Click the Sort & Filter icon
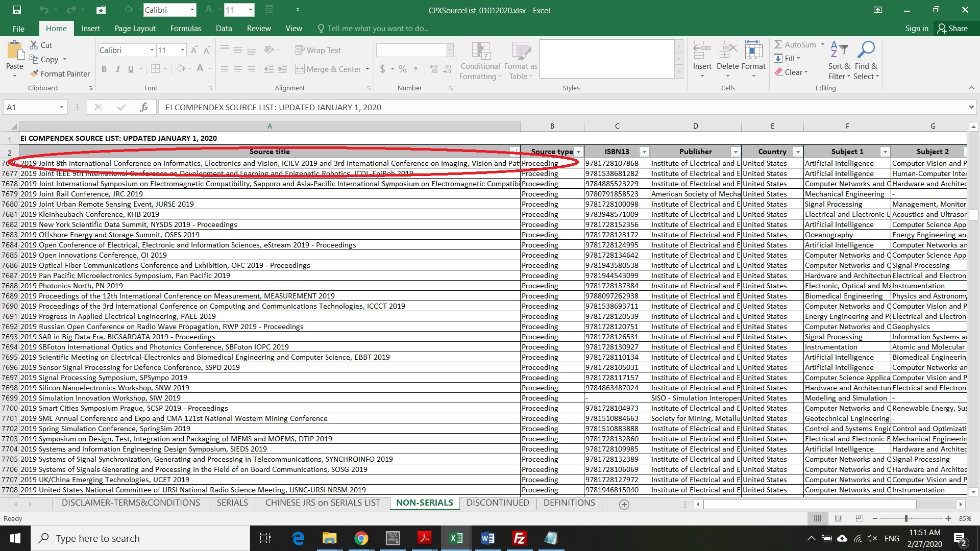 click(839, 50)
